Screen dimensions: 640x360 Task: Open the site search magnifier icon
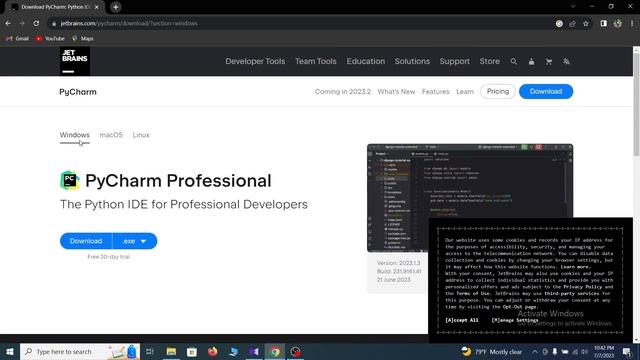513,62
